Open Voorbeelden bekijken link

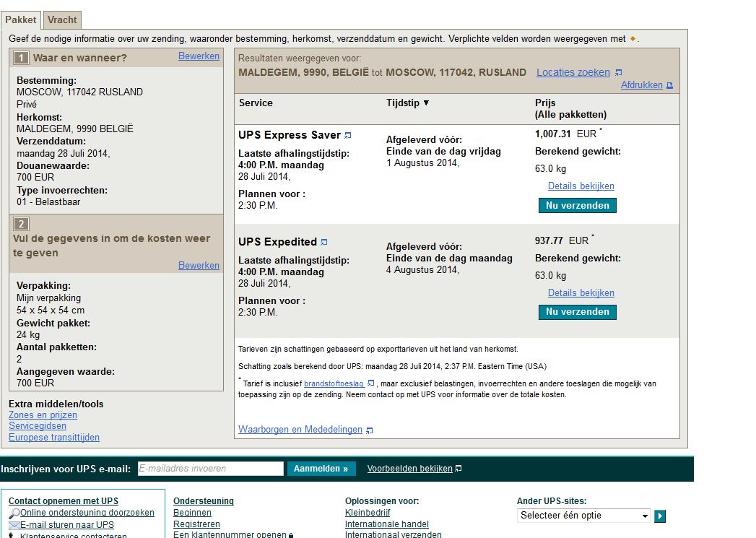click(x=410, y=469)
